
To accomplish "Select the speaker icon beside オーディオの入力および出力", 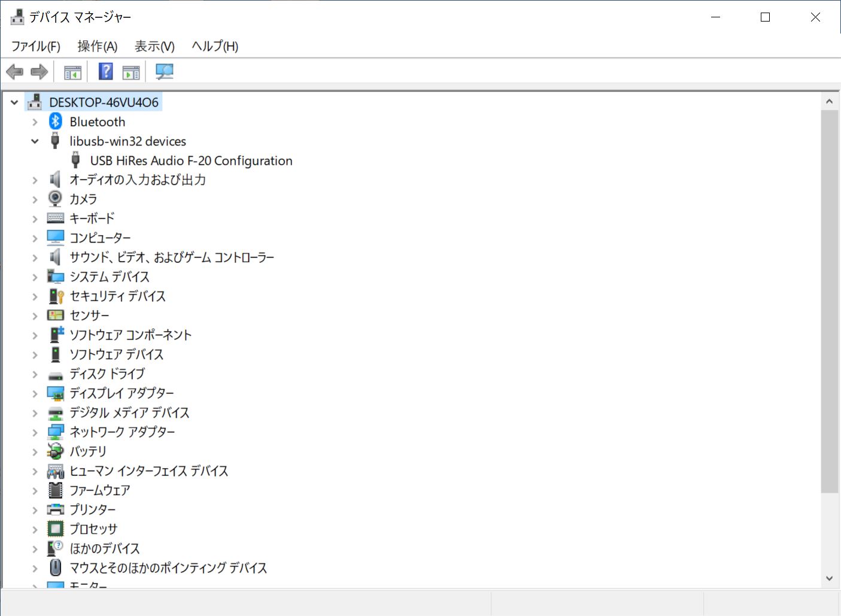I will 55,180.
